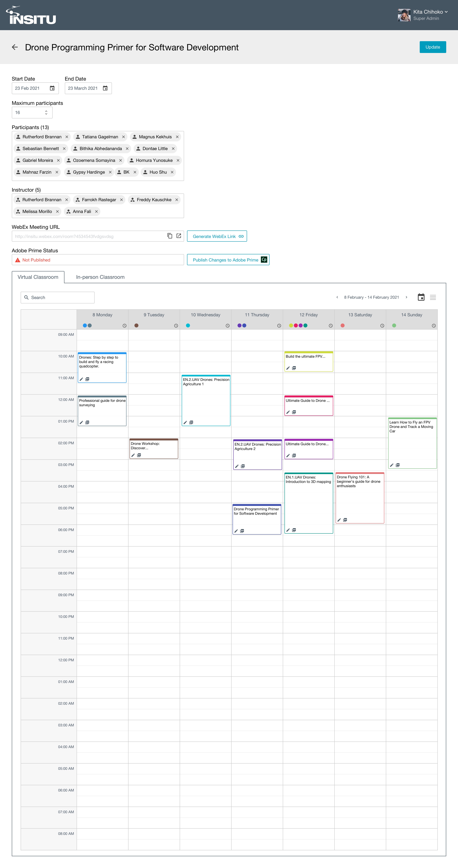
Task: Remove participant Huo Shu
Action: pyautogui.click(x=172, y=172)
